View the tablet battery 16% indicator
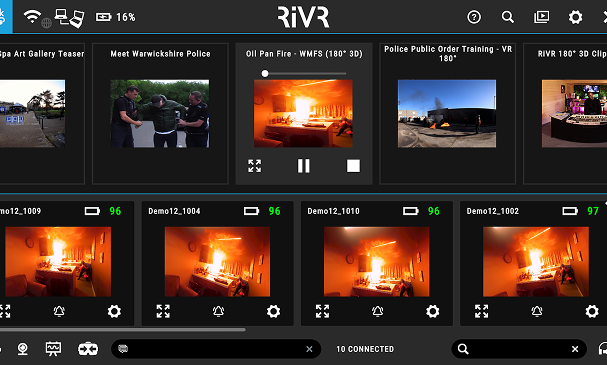 [x=115, y=17]
